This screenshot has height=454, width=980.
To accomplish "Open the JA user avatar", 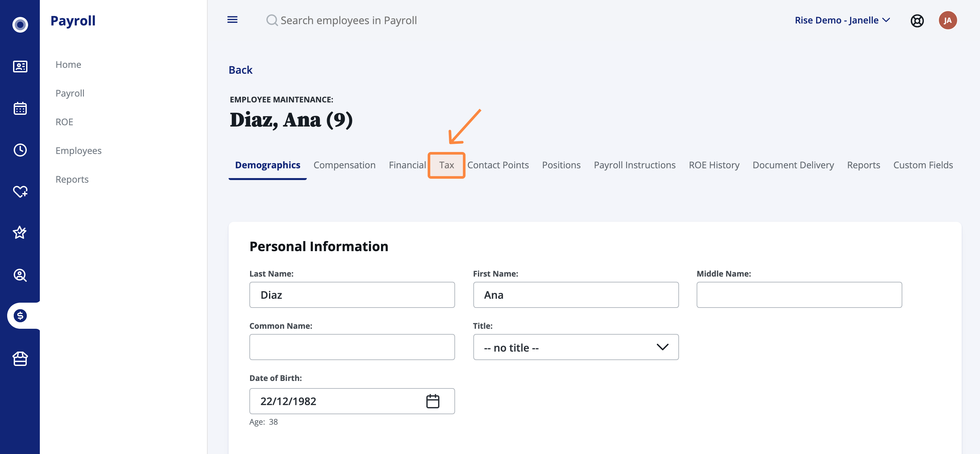I will [947, 21].
